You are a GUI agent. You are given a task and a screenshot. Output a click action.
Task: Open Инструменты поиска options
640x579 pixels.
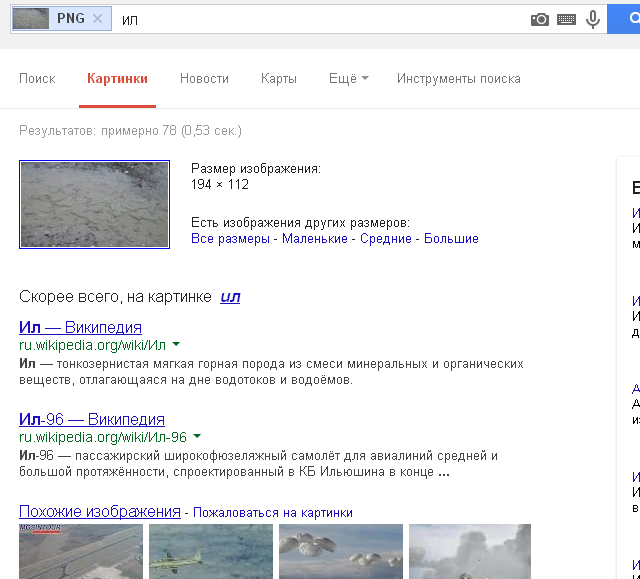(x=458, y=79)
